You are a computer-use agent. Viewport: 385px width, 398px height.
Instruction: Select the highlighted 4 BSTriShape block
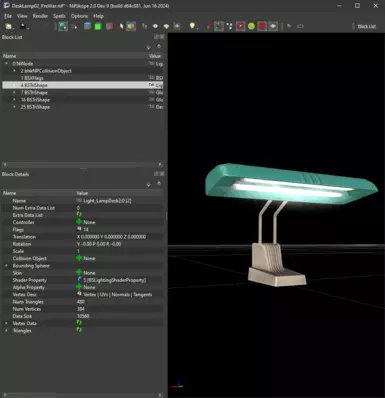pos(83,85)
